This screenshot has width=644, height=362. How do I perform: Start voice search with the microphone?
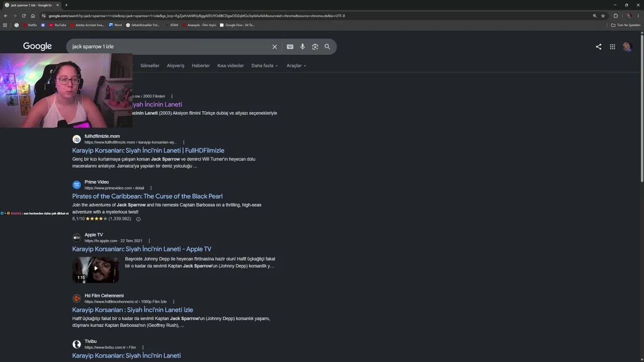click(x=302, y=47)
